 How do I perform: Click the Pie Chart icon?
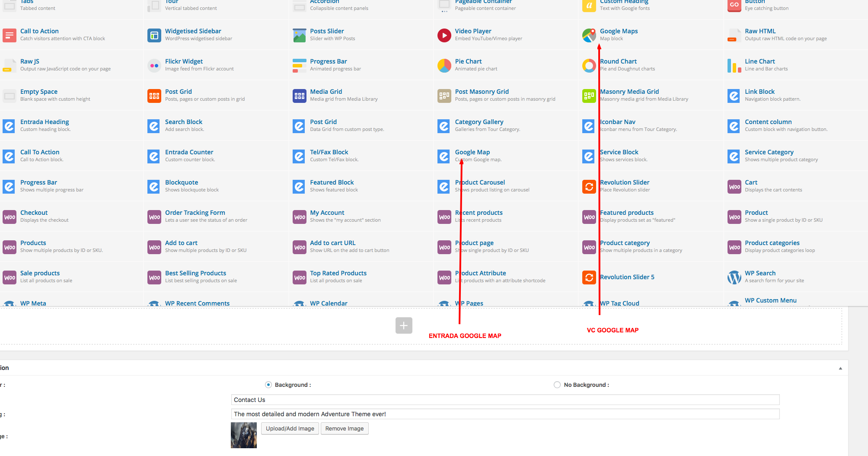(x=444, y=65)
